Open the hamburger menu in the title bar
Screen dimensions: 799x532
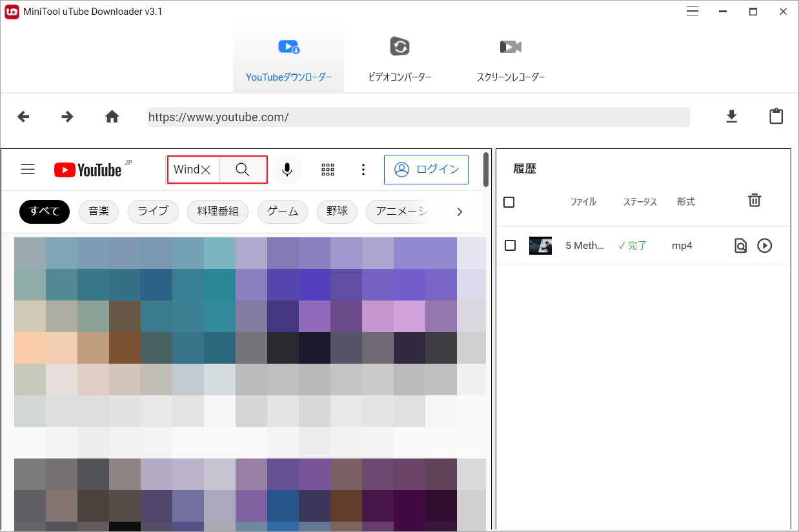tap(693, 12)
